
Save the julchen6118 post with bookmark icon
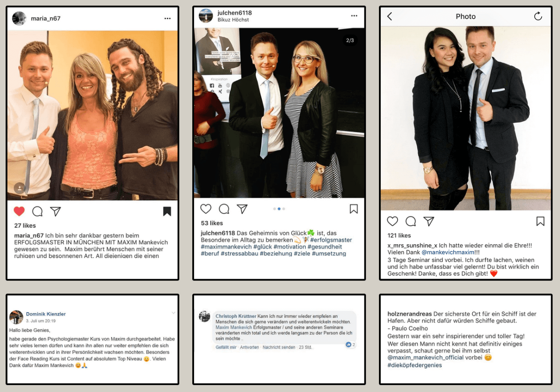click(354, 209)
